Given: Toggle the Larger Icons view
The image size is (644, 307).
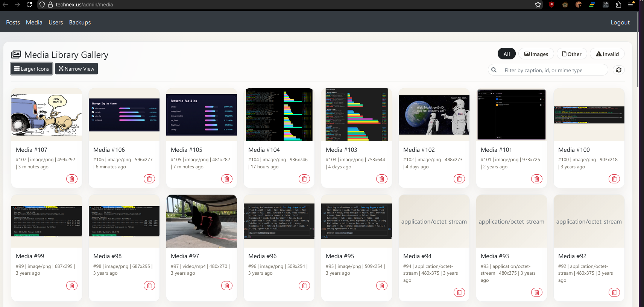Looking at the screenshot, I should tap(32, 69).
